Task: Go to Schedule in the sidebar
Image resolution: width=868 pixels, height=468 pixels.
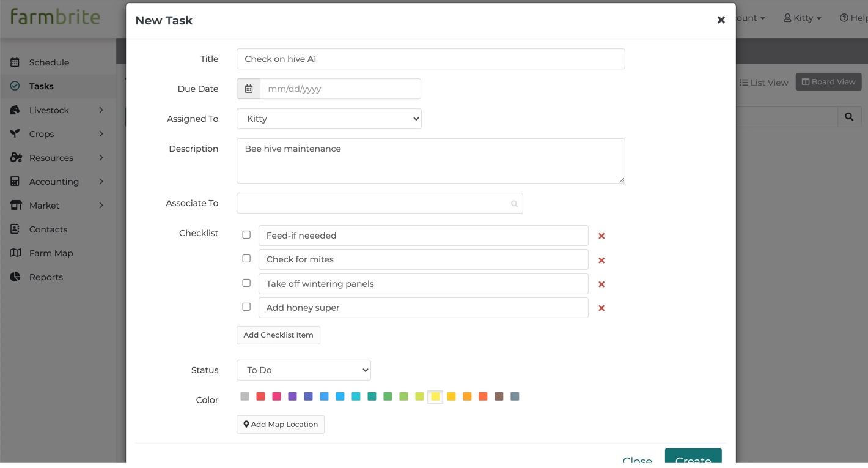Action: tap(49, 62)
